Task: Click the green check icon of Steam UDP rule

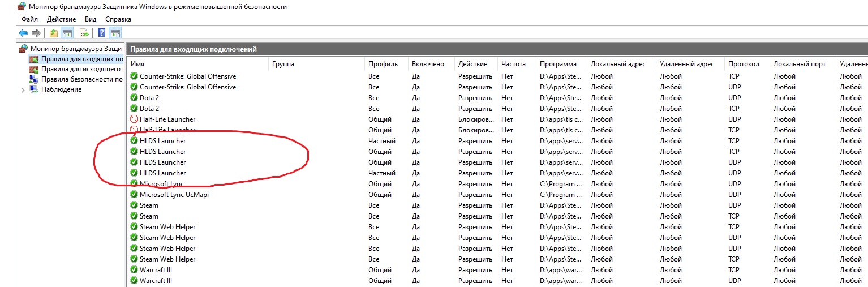Action: click(x=134, y=205)
